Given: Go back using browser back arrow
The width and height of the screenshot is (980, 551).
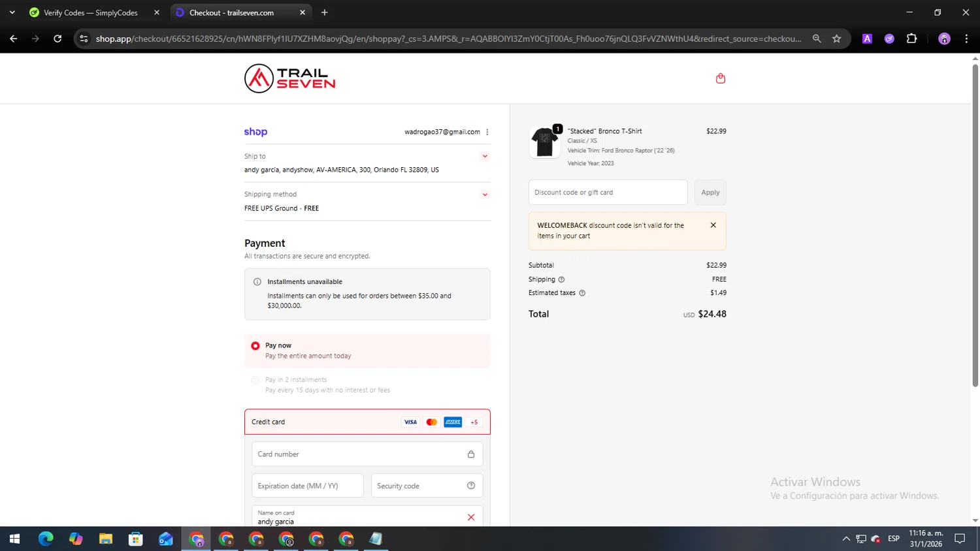Looking at the screenshot, I should pos(14,39).
